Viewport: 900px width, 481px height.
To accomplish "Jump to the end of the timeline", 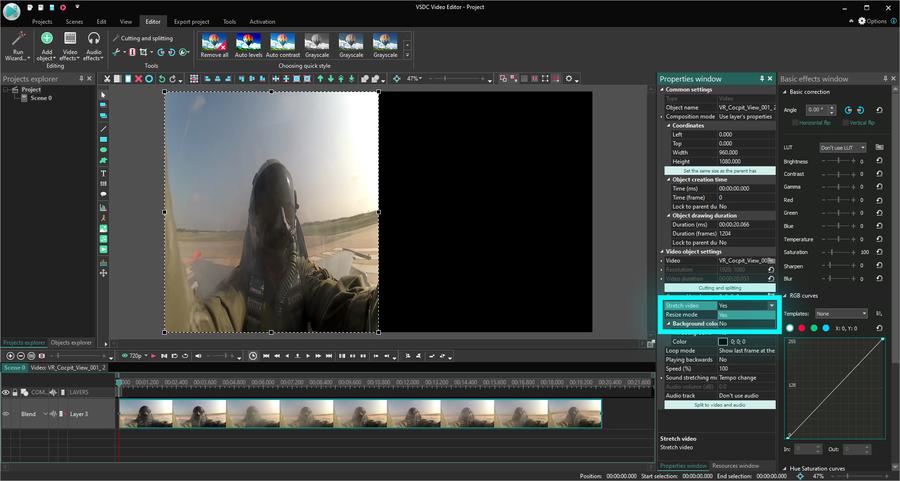I will [x=329, y=356].
